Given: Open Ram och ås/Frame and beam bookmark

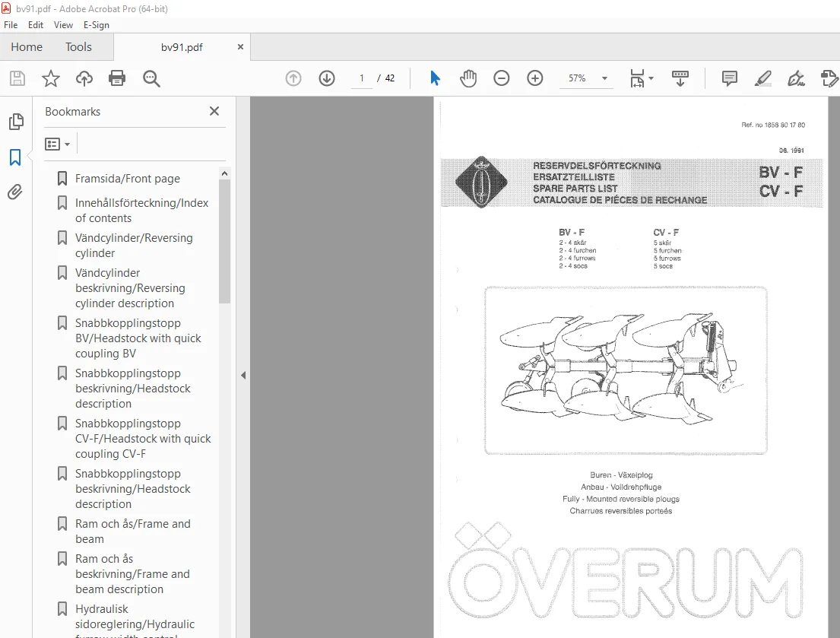Looking at the screenshot, I should point(133,532).
